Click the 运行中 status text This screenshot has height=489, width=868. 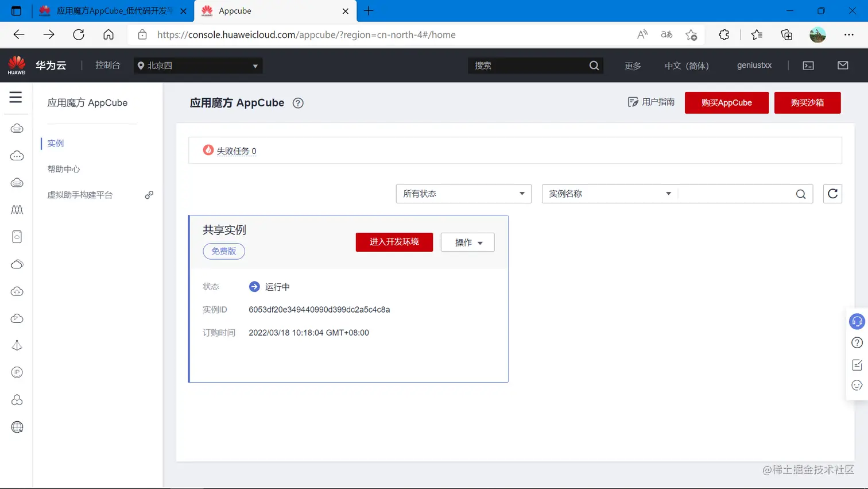coord(277,287)
